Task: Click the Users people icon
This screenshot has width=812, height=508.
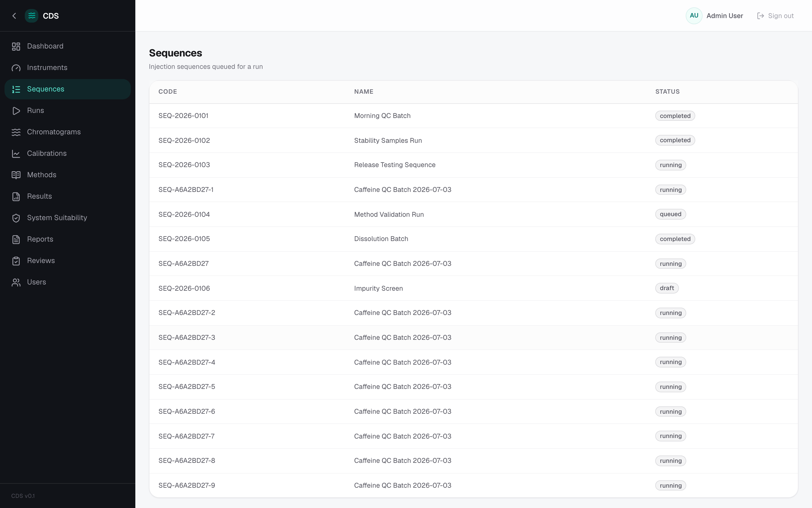Action: [x=16, y=282]
